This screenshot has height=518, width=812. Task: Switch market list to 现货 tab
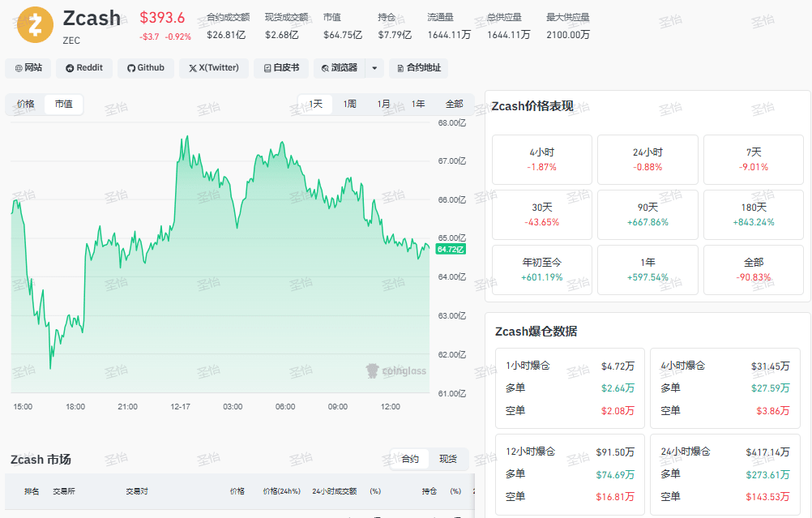point(448,459)
